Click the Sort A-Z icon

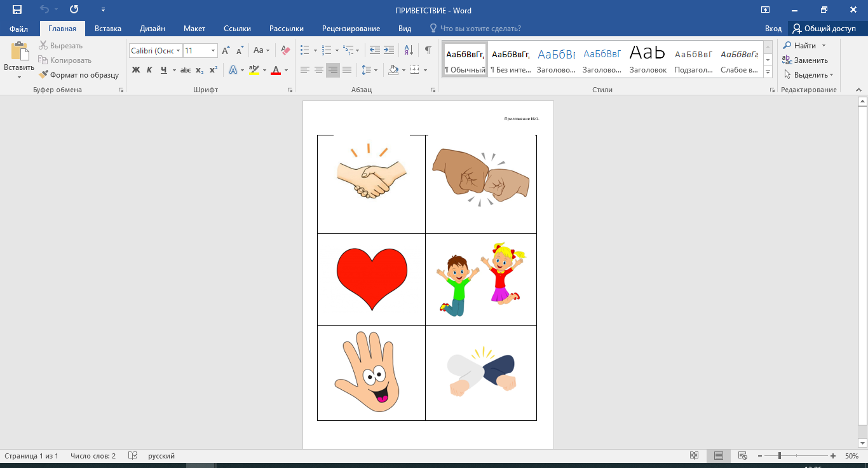click(x=409, y=50)
